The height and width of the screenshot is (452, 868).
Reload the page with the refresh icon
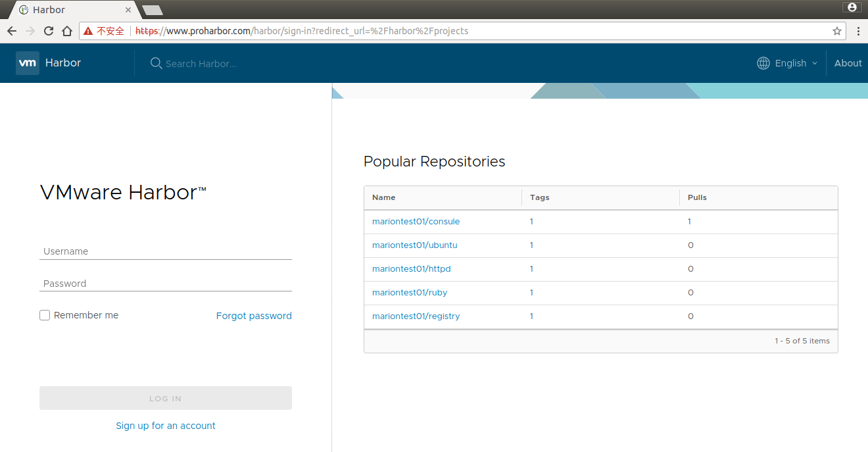[x=49, y=31]
